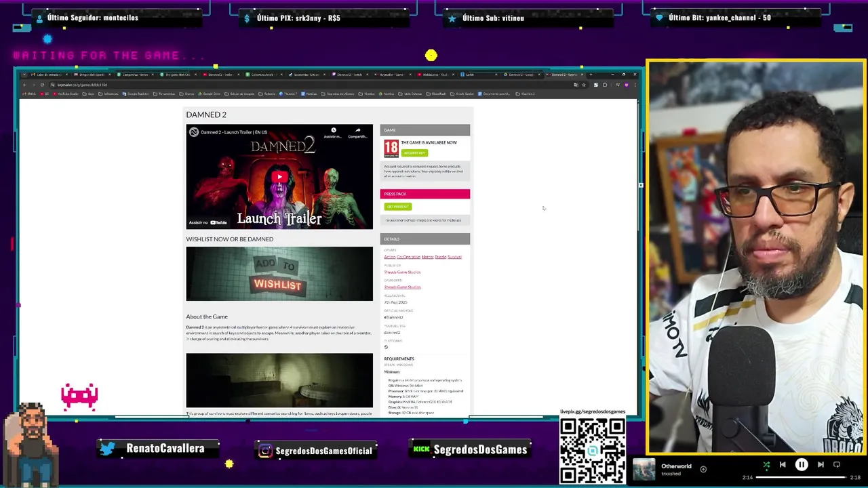Click the Add to Wishlist banner image
The image size is (868, 488).
coord(279,274)
